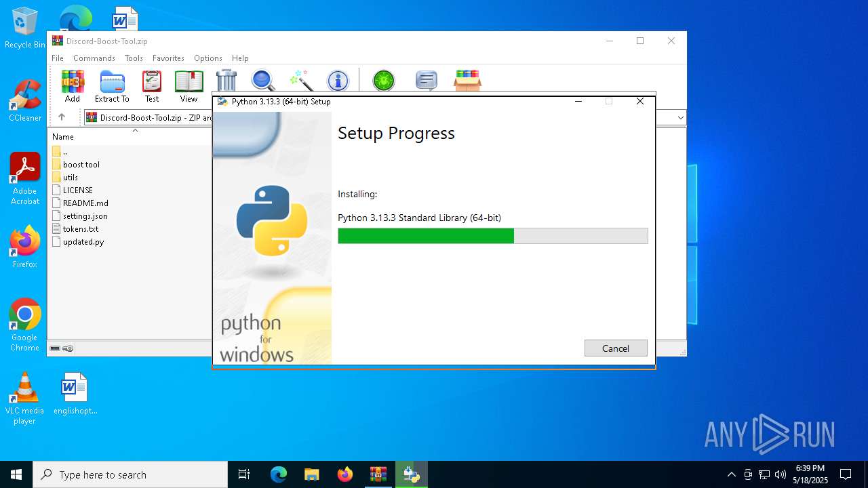
Task: Open the Favorites menu in WinRAR
Action: tap(168, 58)
